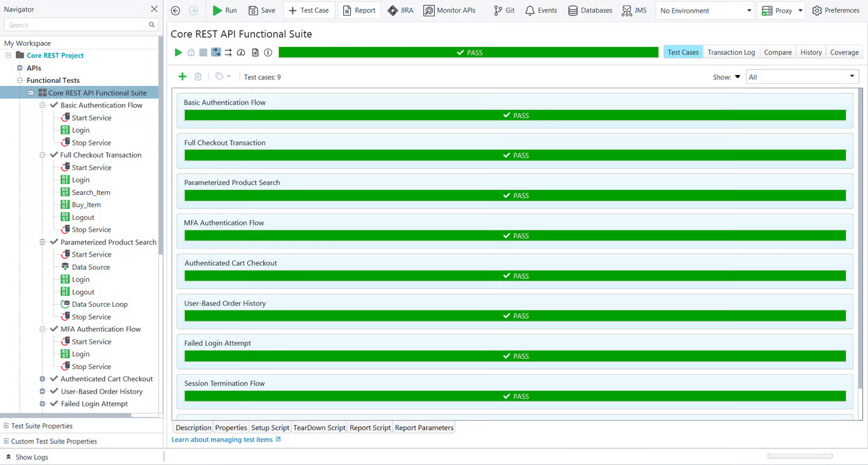The width and height of the screenshot is (868, 465).
Task: Collapse the Basic Authentication Flow tree node
Action: (x=43, y=105)
